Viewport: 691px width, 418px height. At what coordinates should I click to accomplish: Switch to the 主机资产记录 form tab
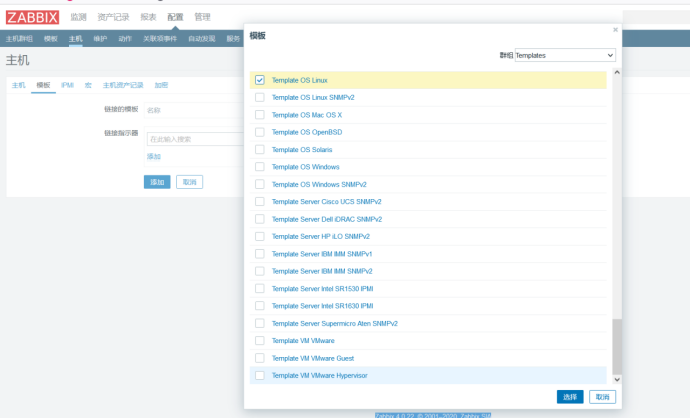[123, 85]
